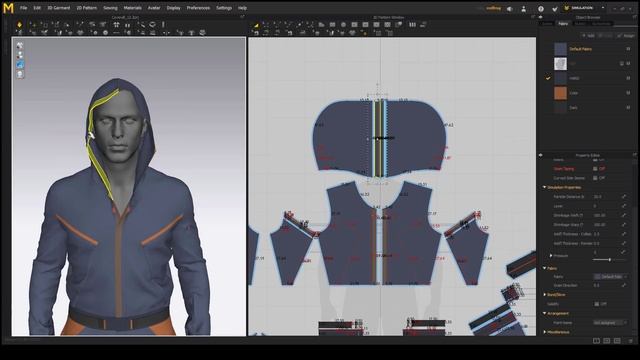Image resolution: width=640 pixels, height=360 pixels.
Task: Collapse the Simulation Properties section
Action: point(544,187)
